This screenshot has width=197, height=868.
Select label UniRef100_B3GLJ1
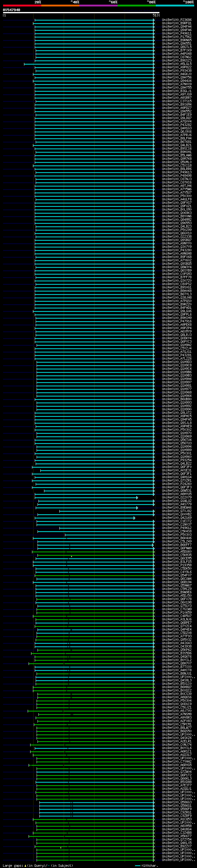[177, 91]
